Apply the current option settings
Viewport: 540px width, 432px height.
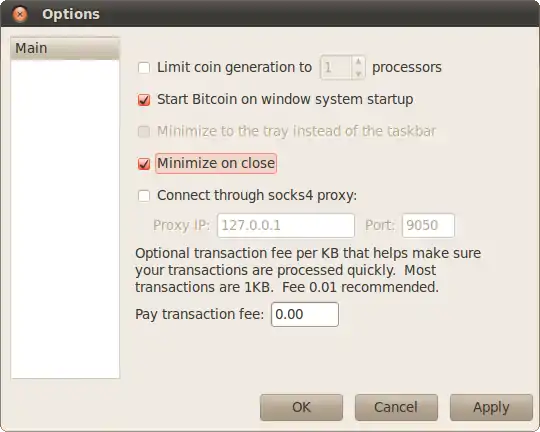tap(491, 407)
